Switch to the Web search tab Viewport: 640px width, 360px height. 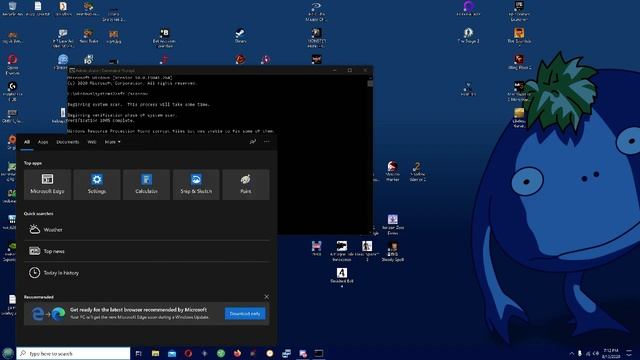92,142
